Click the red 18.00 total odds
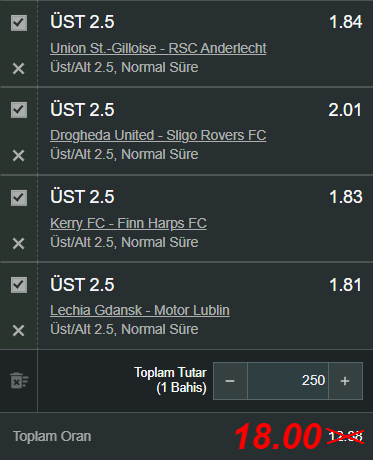 pyautogui.click(x=278, y=436)
